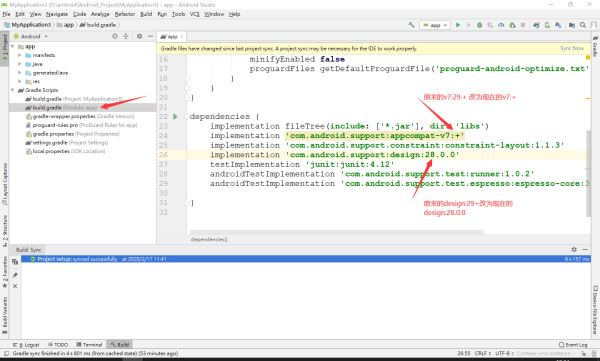The image size is (600, 361).
Task: Click Toggle view icon in Build sidebar
Action: pos(15,262)
